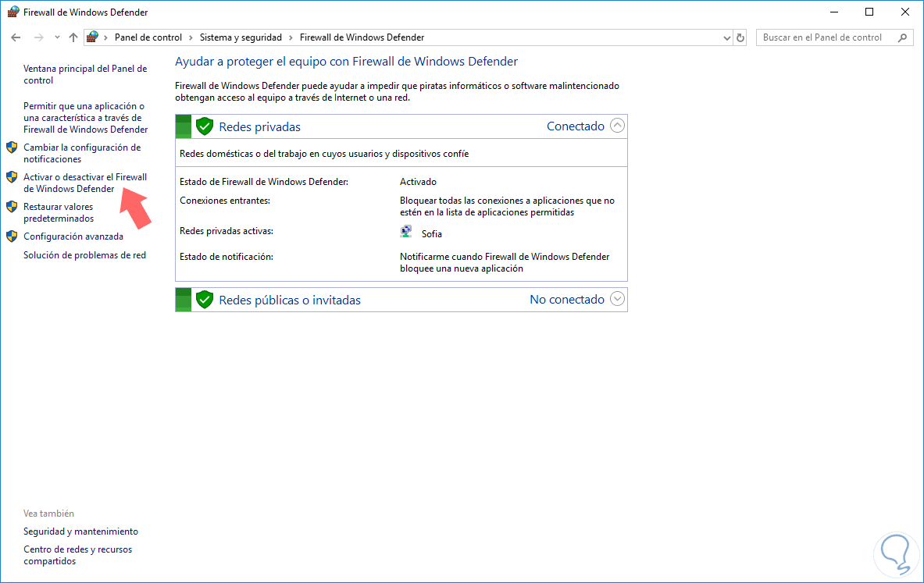Go up one level with Up arrow
This screenshot has width=924, height=583.
click(73, 37)
